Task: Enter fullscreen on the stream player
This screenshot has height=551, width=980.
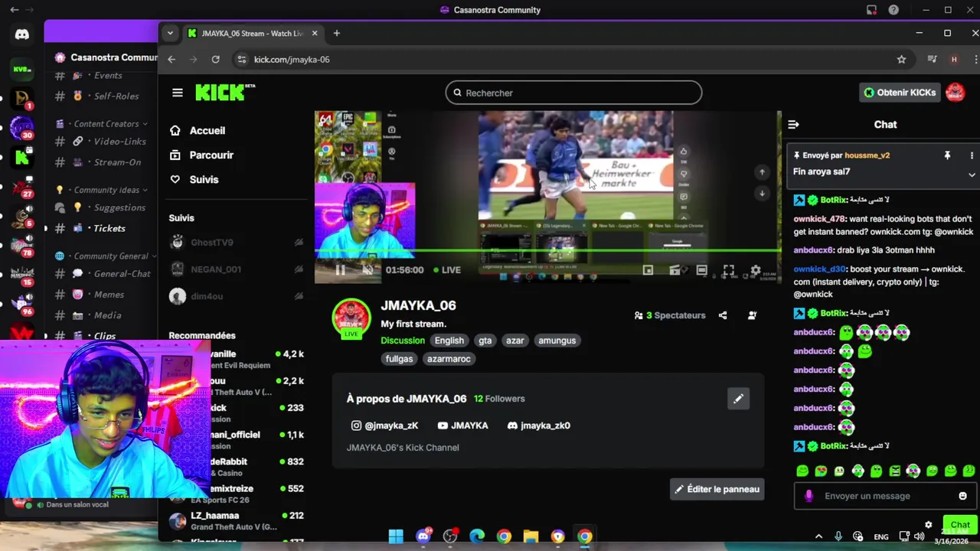Action: 728,270
